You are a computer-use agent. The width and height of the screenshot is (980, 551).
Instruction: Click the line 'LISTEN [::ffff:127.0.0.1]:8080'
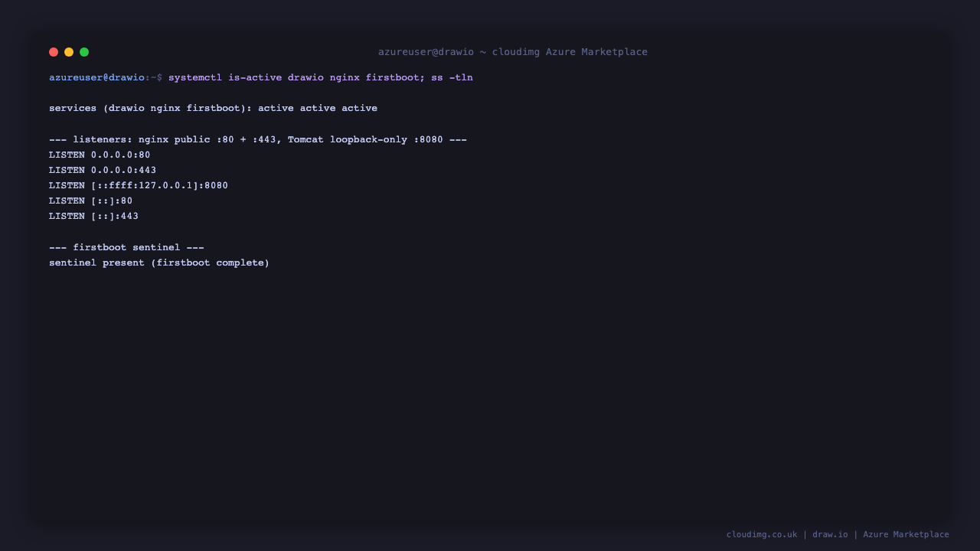click(x=139, y=185)
